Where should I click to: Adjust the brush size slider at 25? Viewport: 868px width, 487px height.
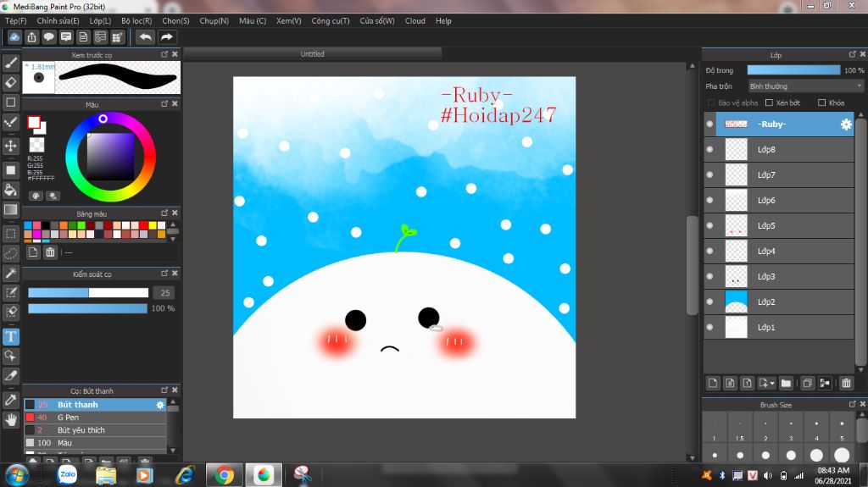pos(88,293)
